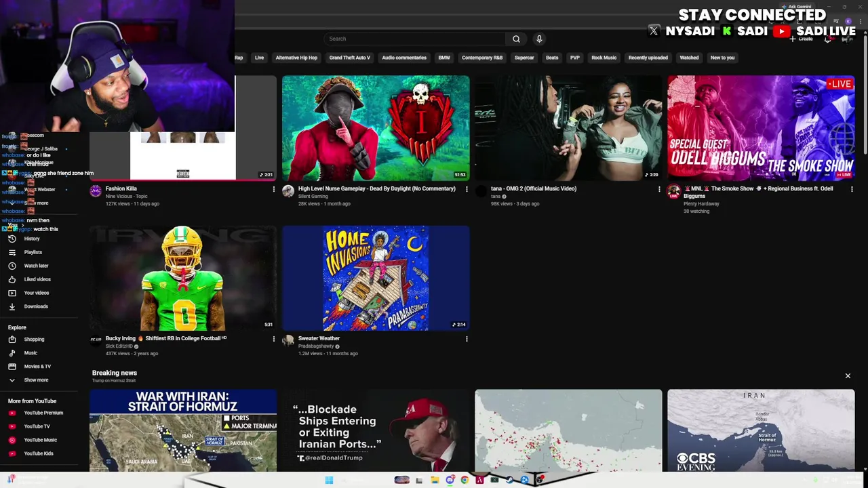The width and height of the screenshot is (868, 488).
Task: Activate voice search microphone
Action: 539,39
